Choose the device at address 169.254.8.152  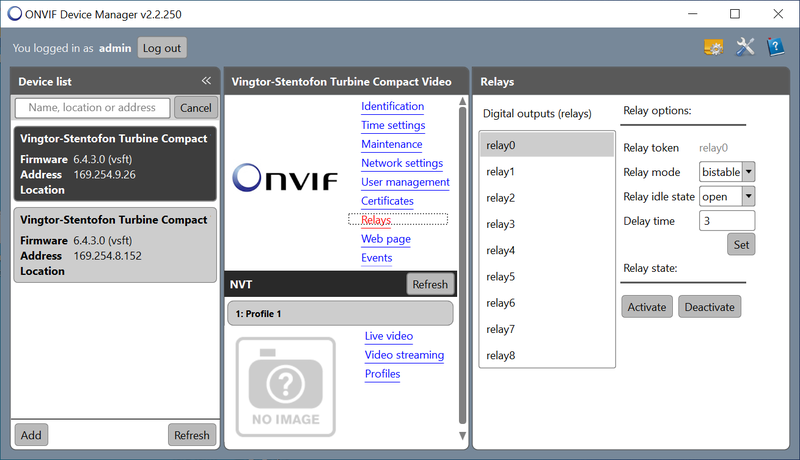[115, 244]
